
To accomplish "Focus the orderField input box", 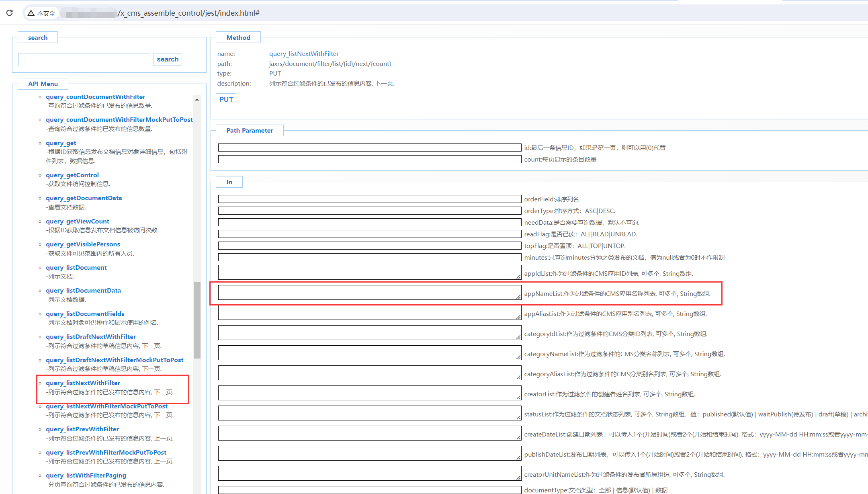I will pos(369,199).
